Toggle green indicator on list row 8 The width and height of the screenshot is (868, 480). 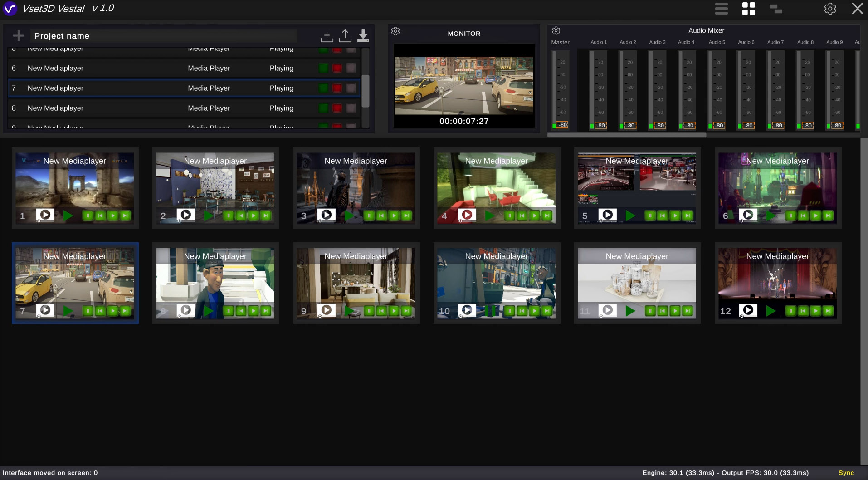(x=323, y=108)
